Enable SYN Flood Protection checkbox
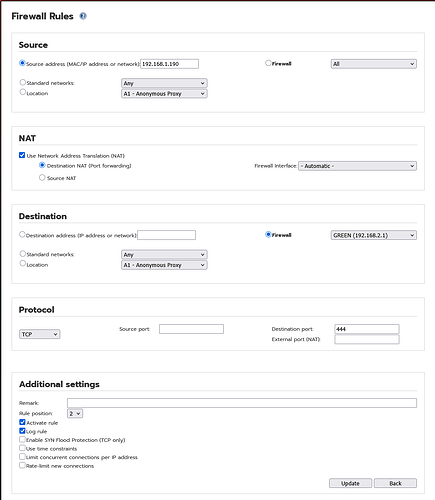Viewport: 435px width, 500px height. [22, 440]
